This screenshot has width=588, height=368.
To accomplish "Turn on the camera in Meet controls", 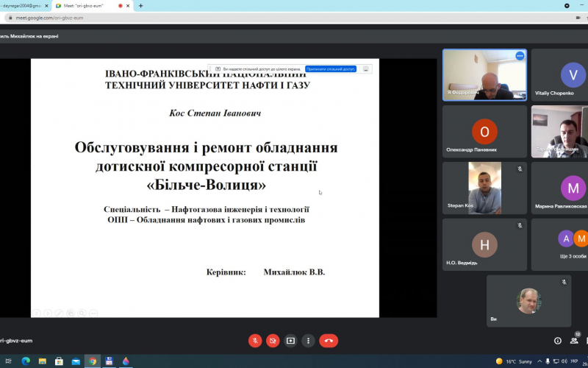I will tap(273, 341).
